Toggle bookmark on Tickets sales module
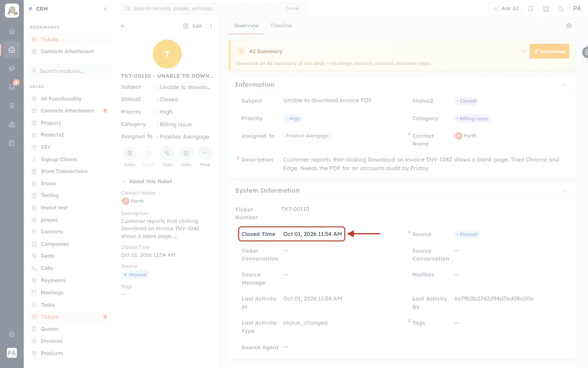588x368 pixels. [x=105, y=317]
